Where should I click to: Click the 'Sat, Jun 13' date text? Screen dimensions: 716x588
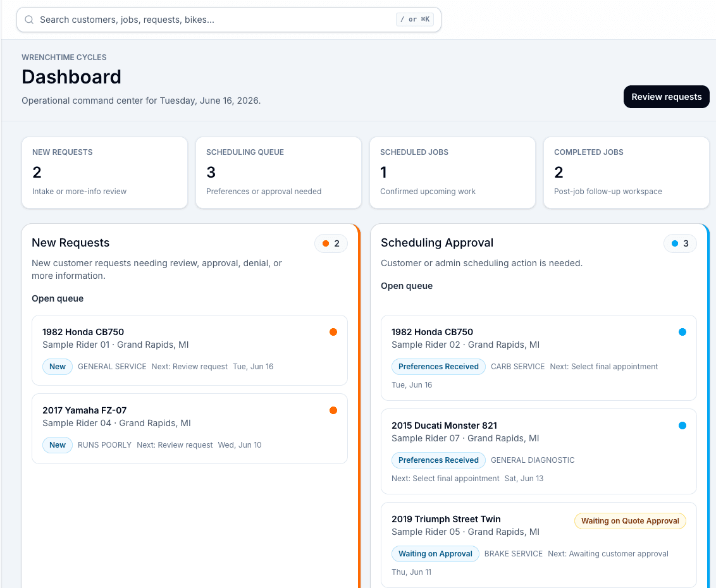pyautogui.click(x=524, y=479)
